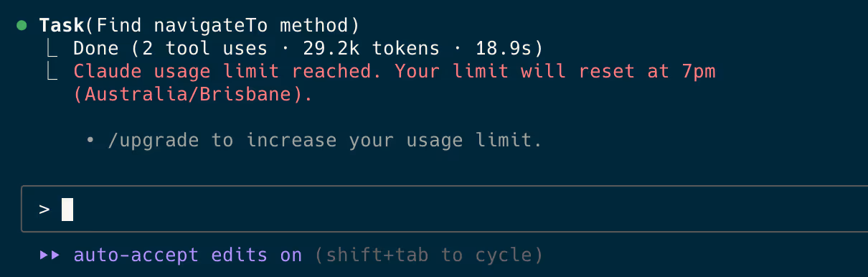Click the prompt chevron in the input box

(44, 210)
